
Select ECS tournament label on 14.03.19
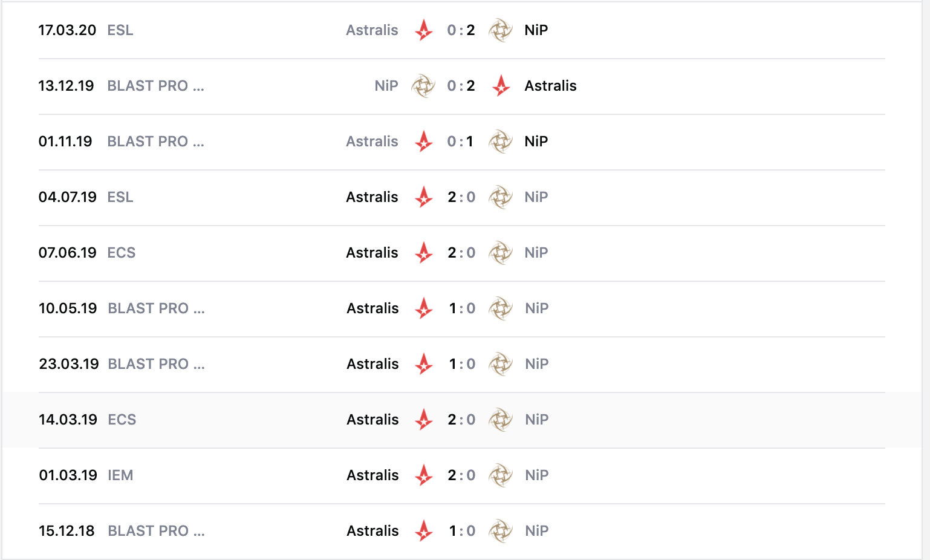point(122,420)
